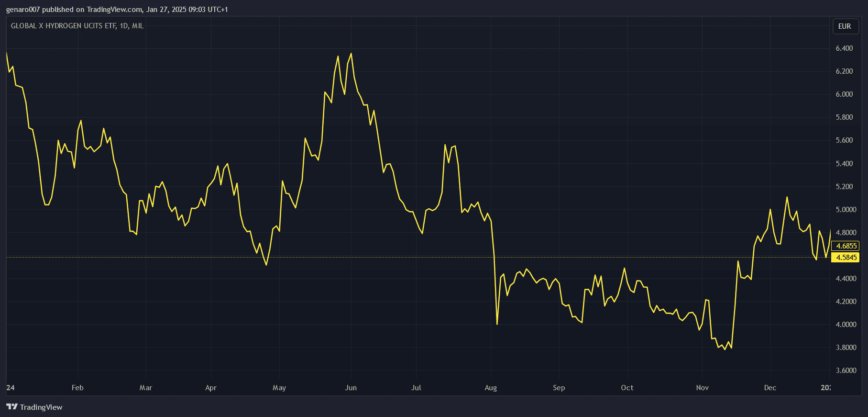Viewport: 868px width, 417px height.
Task: Click the Oct date marker
Action: tap(627, 388)
